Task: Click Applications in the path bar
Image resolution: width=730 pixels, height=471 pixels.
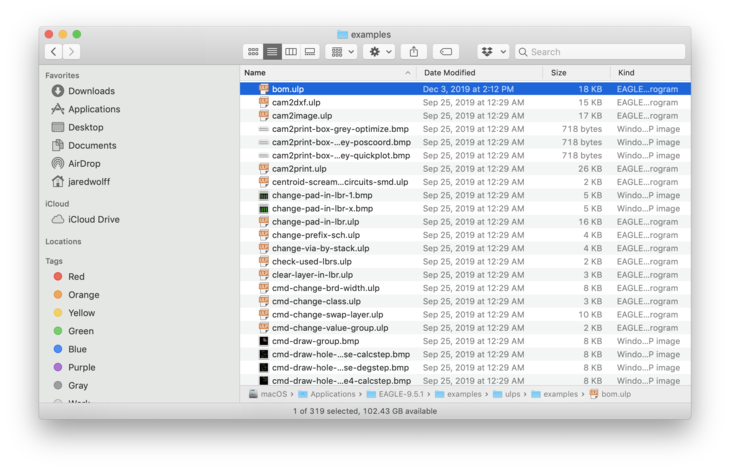Action: (327, 394)
